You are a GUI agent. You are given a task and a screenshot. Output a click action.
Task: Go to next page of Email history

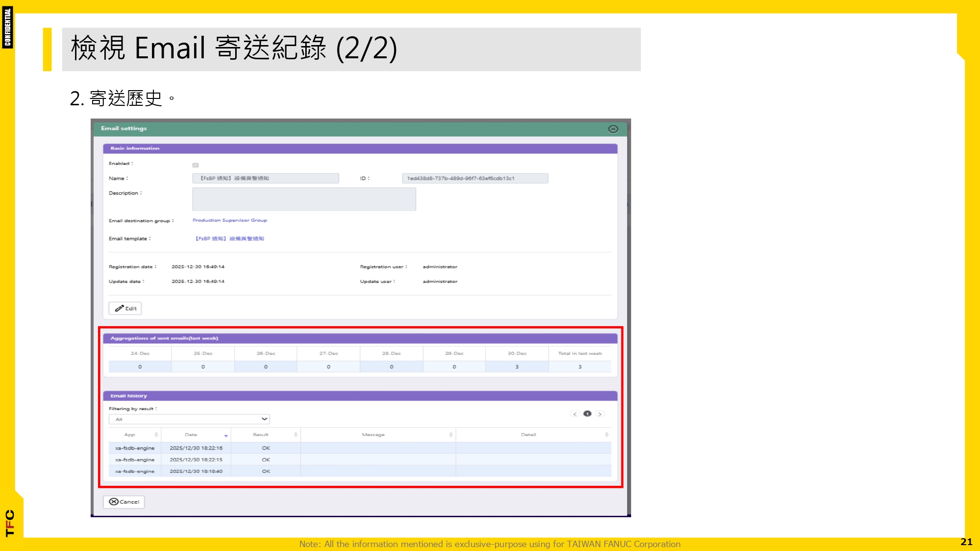[x=600, y=413]
